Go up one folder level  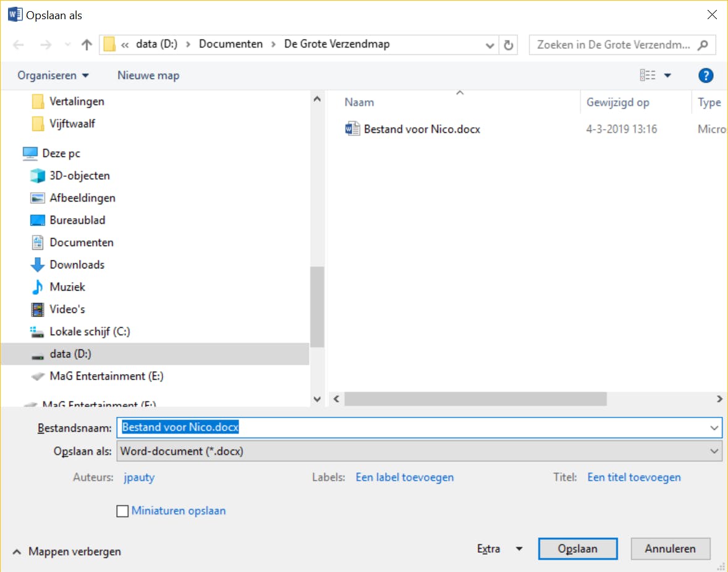87,45
